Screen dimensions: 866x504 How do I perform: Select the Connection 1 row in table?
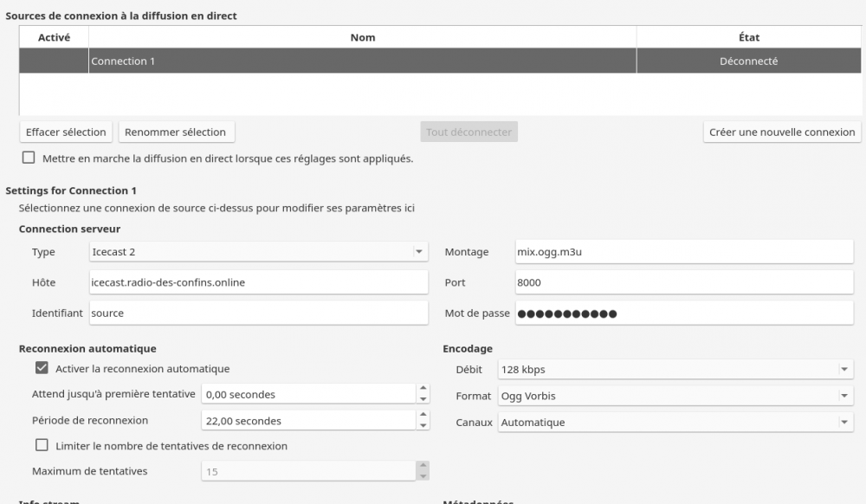click(x=362, y=61)
